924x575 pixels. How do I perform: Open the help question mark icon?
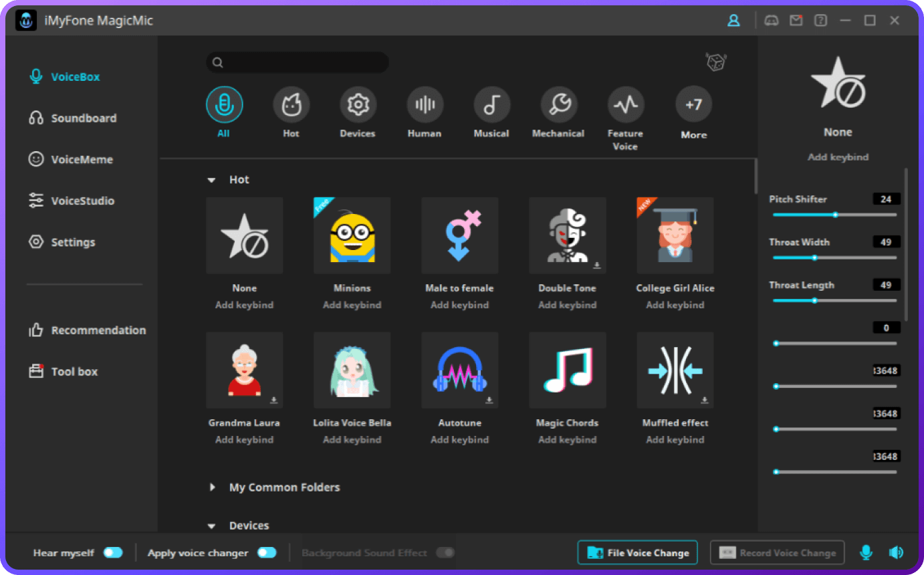coord(820,21)
